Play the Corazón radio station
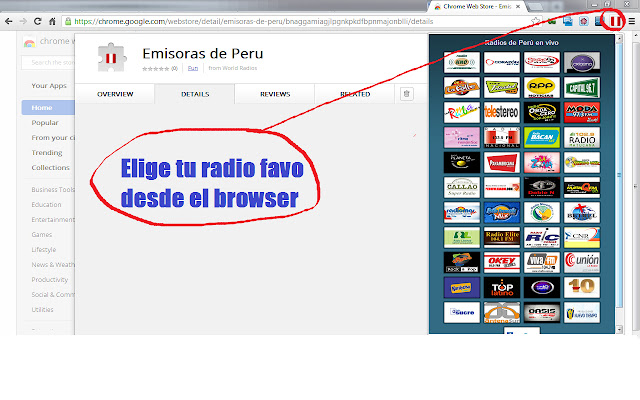The width and height of the screenshot is (640, 400). 502,62
